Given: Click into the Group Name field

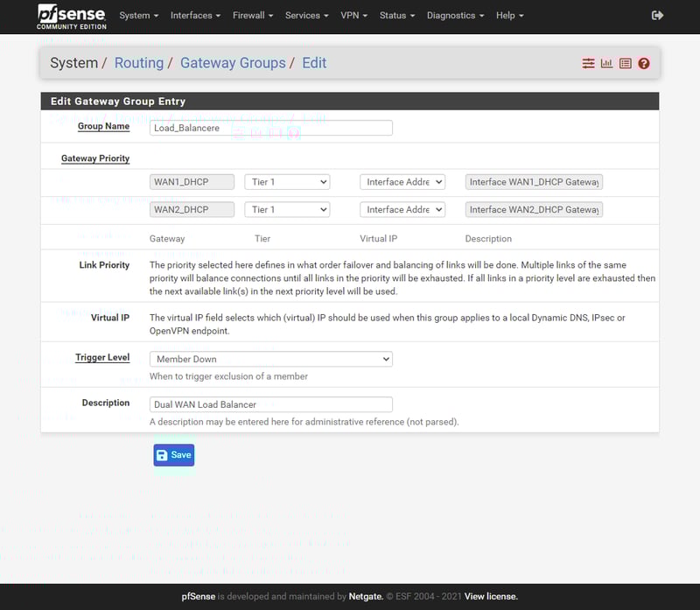Looking at the screenshot, I should pyautogui.click(x=271, y=128).
